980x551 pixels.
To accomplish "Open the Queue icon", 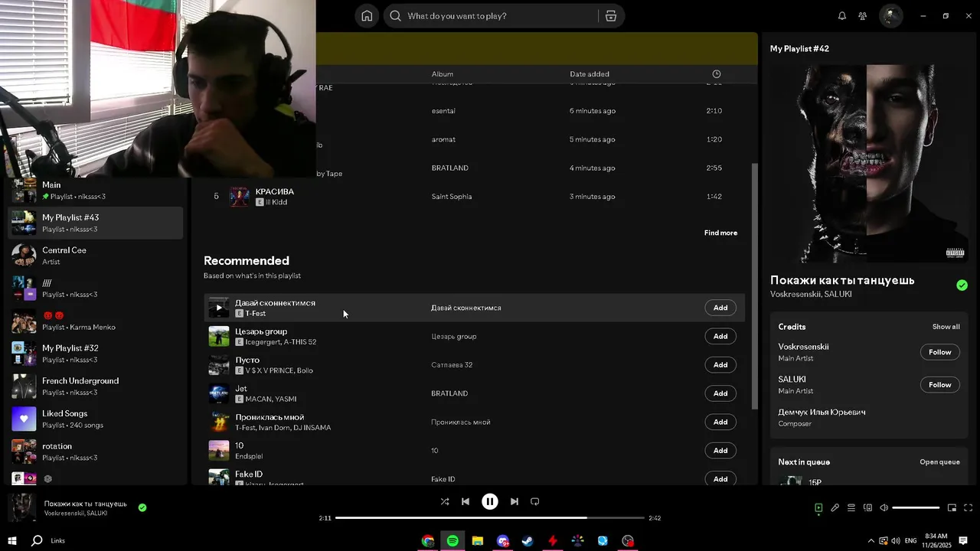I will 851,507.
